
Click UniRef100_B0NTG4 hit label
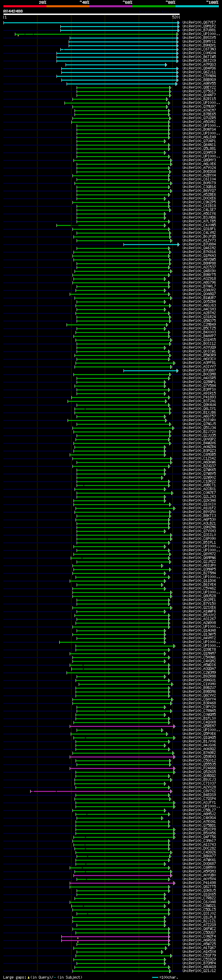(x=199, y=130)
